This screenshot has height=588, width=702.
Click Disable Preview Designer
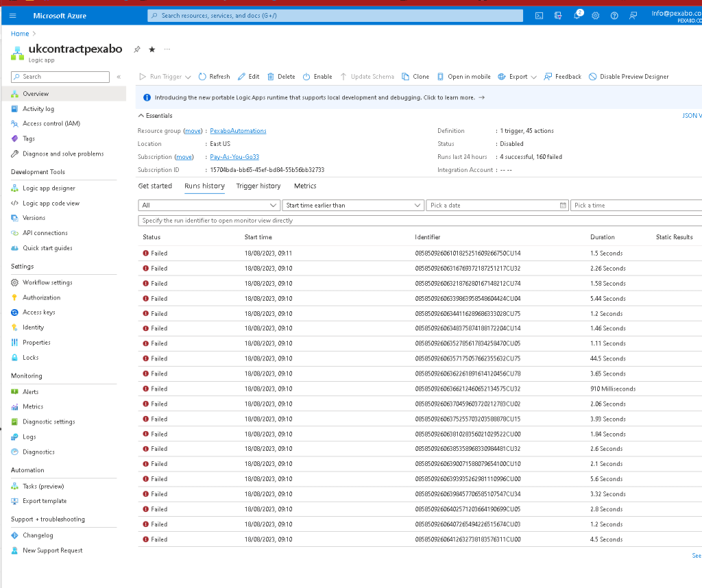629,77
